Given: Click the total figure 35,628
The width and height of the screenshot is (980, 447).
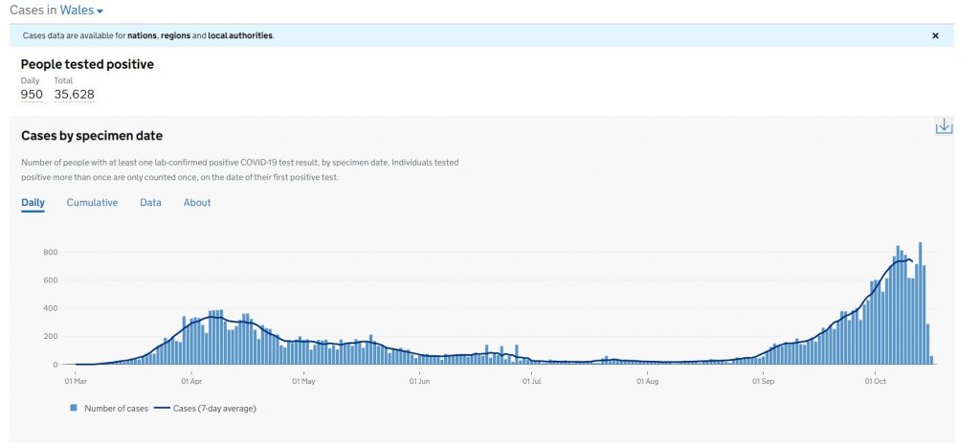Looking at the screenshot, I should click(x=74, y=94).
